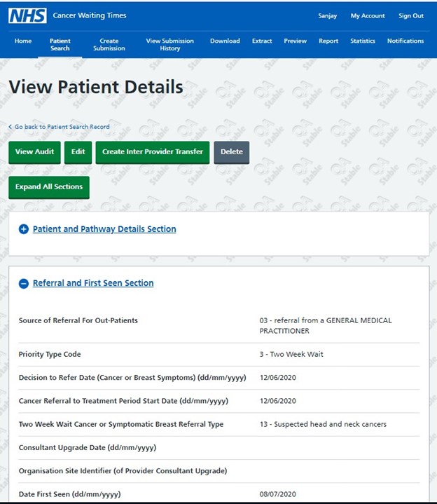The image size is (437, 504).
Task: Click the Edit button
Action: 78,152
